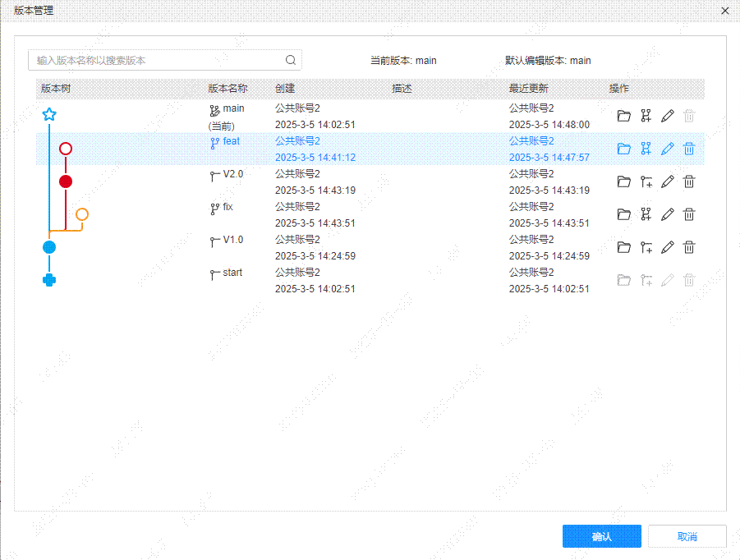The width and height of the screenshot is (740, 560).
Task: Open the folder icon for version V2.0
Action: tap(623, 181)
